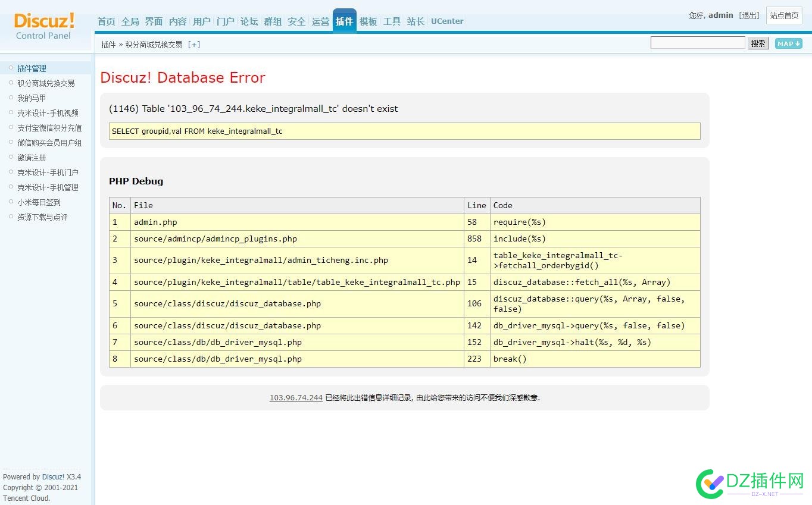This screenshot has width=812, height=505.
Task: Click the discuz_database::fetch_all code cell
Action: pyautogui.click(x=595, y=282)
